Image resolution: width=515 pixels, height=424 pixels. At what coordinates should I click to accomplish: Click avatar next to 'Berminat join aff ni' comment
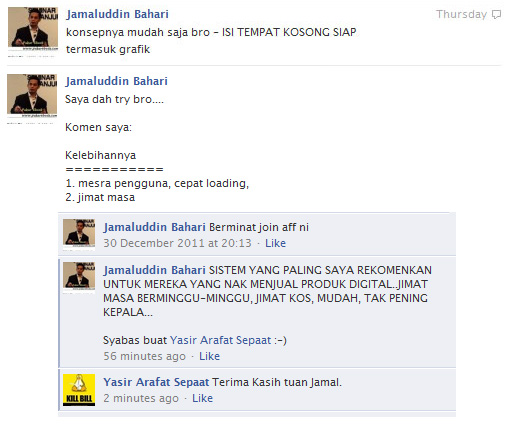pyautogui.click(x=79, y=233)
